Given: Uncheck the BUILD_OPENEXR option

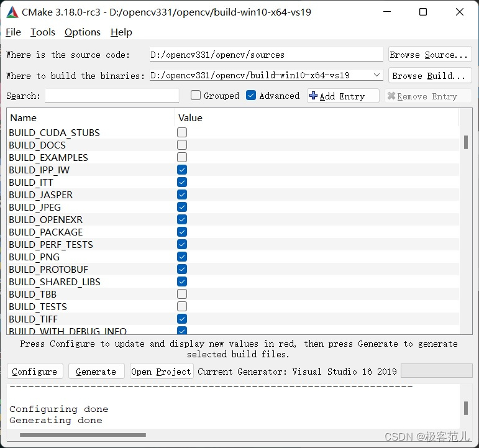Looking at the screenshot, I should tap(182, 219).
